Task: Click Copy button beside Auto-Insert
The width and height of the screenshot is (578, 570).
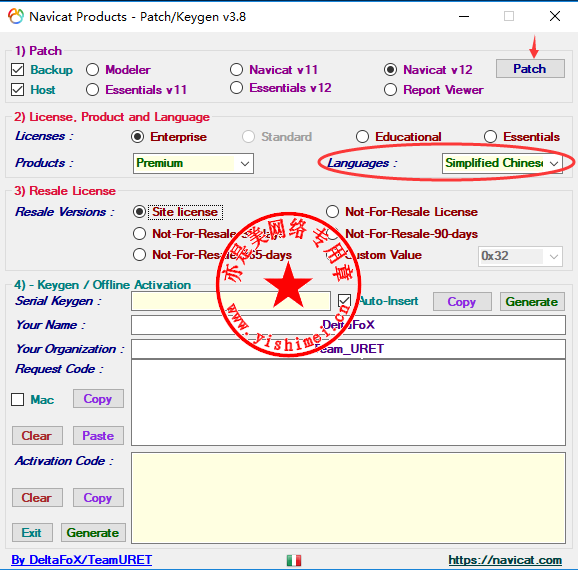Action: point(462,302)
